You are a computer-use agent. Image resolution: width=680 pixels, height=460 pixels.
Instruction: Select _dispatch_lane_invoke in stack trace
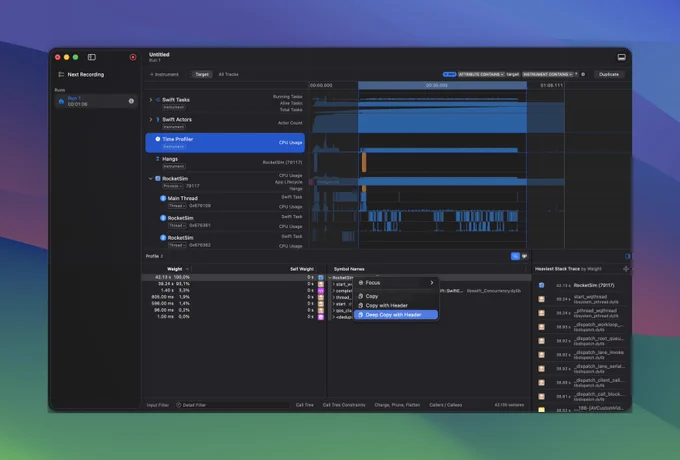(582, 355)
